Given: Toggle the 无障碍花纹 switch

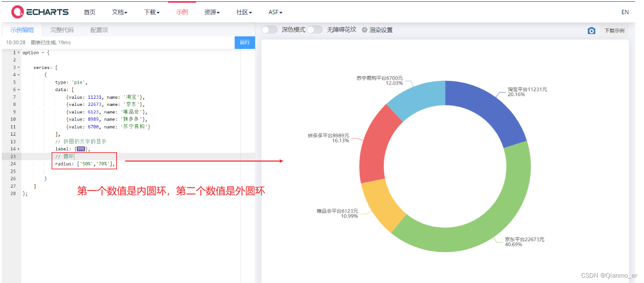Looking at the screenshot, I should coord(314,29).
